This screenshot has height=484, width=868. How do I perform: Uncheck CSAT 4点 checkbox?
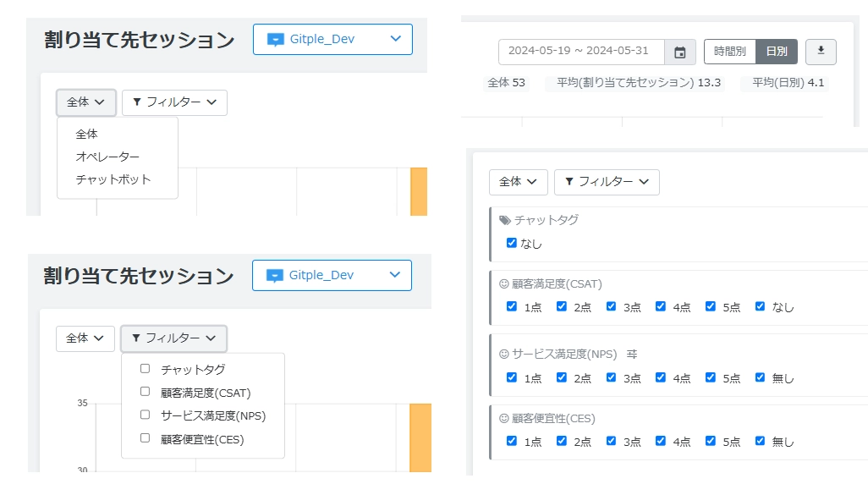pos(661,307)
